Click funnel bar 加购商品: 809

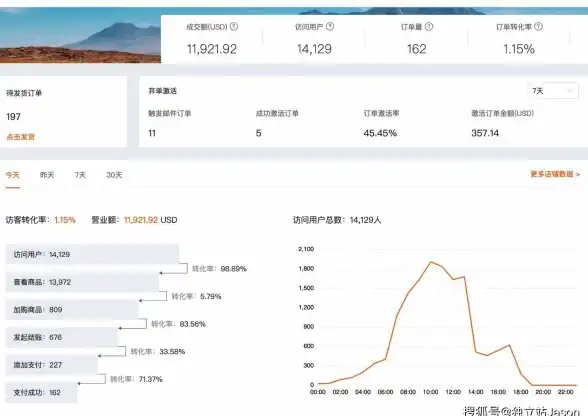[72, 309]
